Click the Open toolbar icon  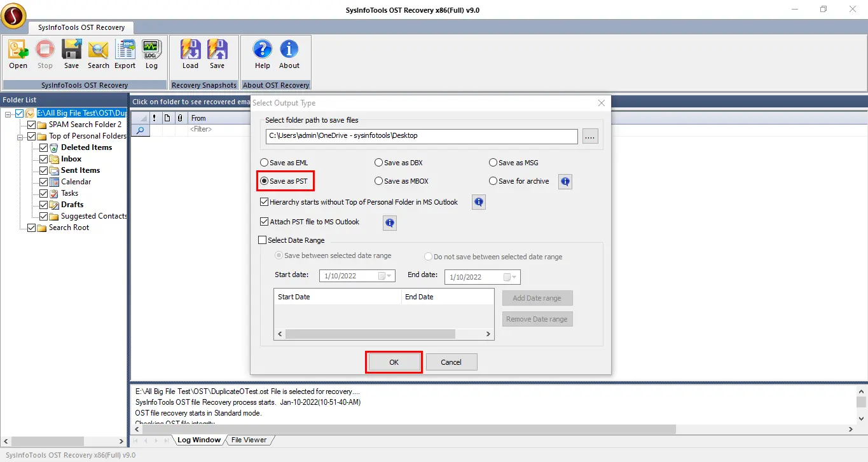(18, 54)
